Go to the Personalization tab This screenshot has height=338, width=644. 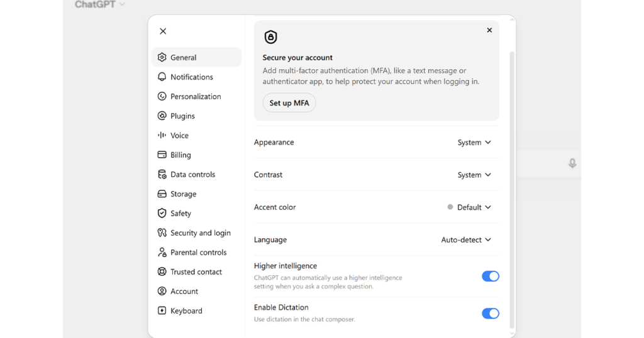(196, 96)
